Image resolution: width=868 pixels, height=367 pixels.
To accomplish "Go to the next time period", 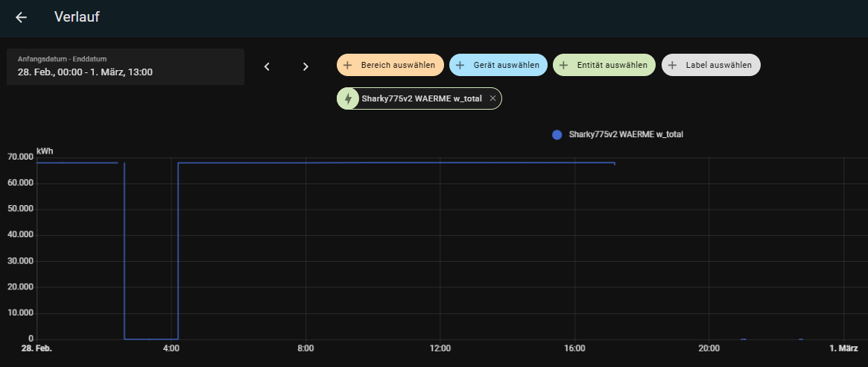I will pos(305,66).
